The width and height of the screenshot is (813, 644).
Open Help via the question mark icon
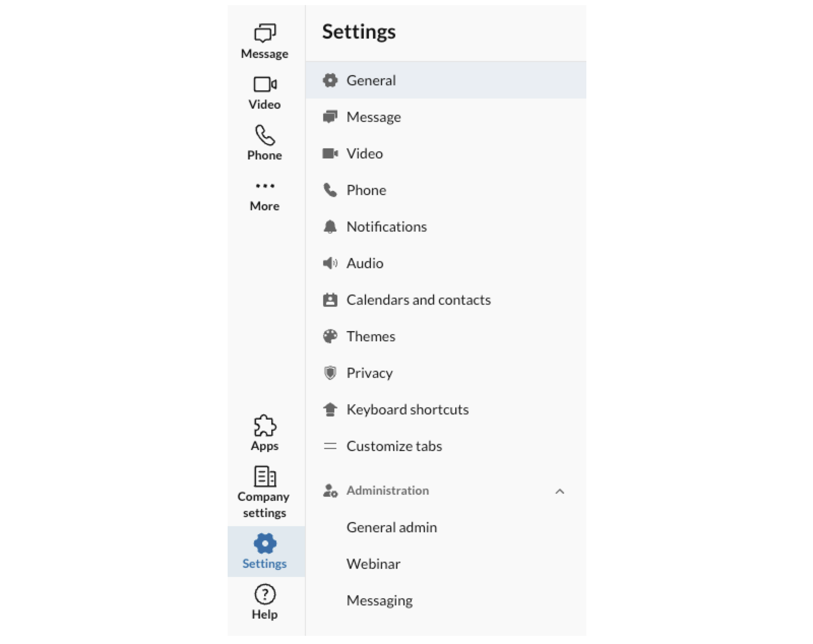(x=263, y=594)
